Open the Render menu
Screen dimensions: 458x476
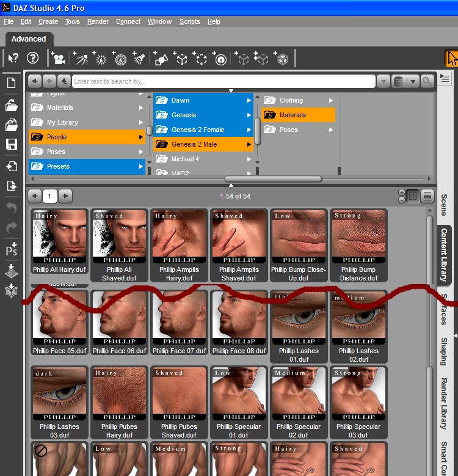point(98,21)
